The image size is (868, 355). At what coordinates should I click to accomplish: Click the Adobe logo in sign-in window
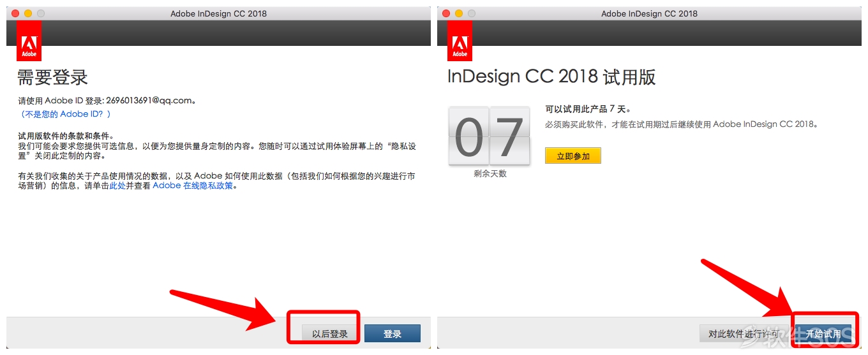click(29, 41)
